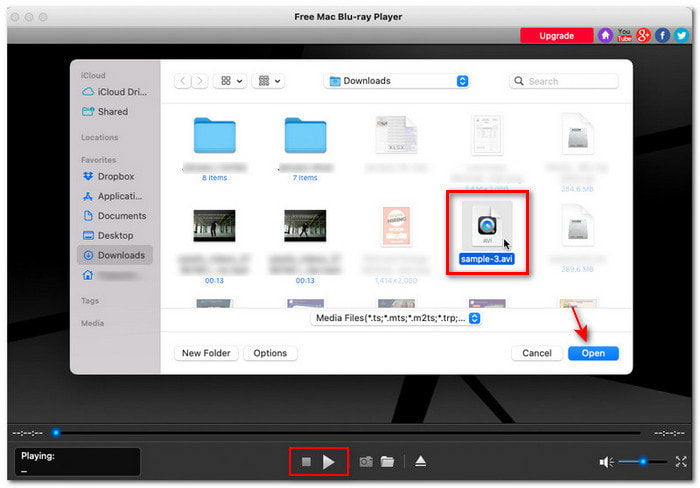Click the Play button

pyautogui.click(x=329, y=462)
